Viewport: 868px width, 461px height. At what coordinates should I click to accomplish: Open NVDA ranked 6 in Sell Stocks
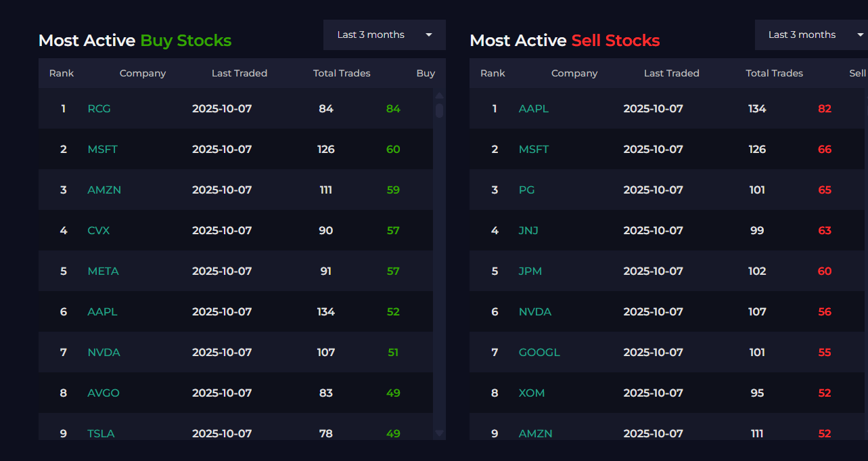point(535,311)
